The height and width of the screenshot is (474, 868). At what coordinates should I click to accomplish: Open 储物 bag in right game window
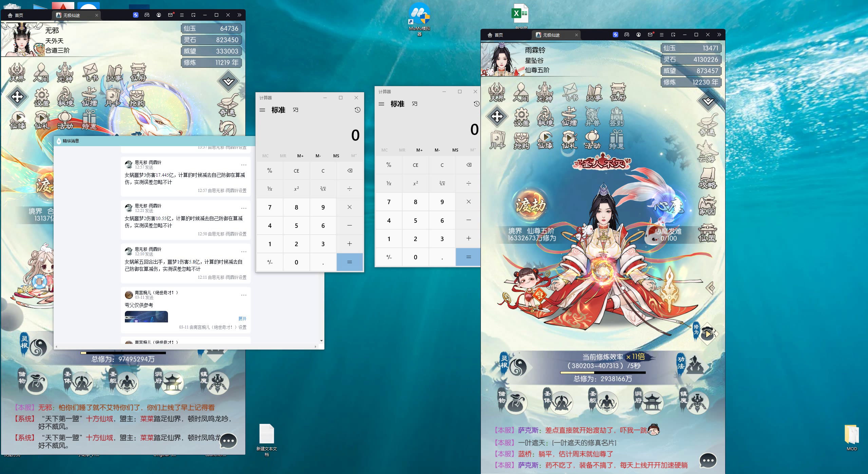(x=512, y=402)
